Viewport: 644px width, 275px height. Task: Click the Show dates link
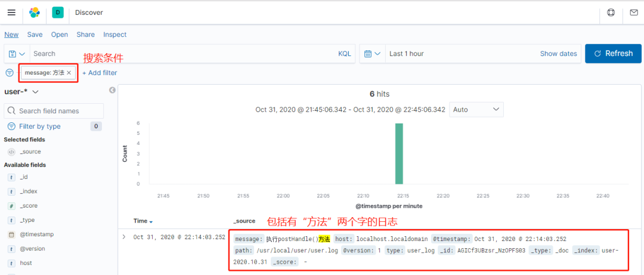(x=558, y=54)
